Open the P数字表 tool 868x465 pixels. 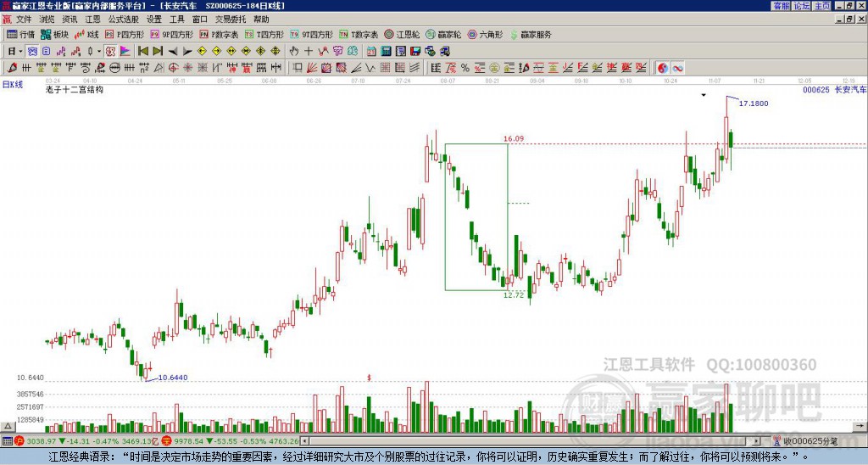219,34
